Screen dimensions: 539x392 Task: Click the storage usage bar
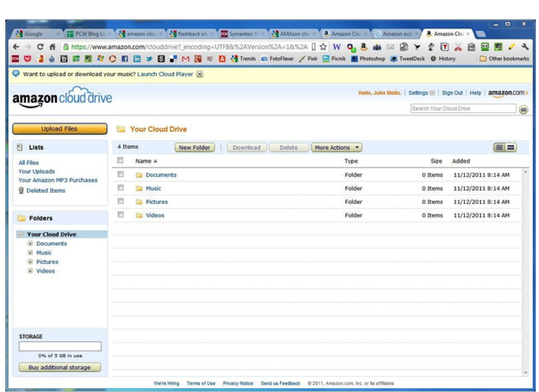click(x=60, y=346)
